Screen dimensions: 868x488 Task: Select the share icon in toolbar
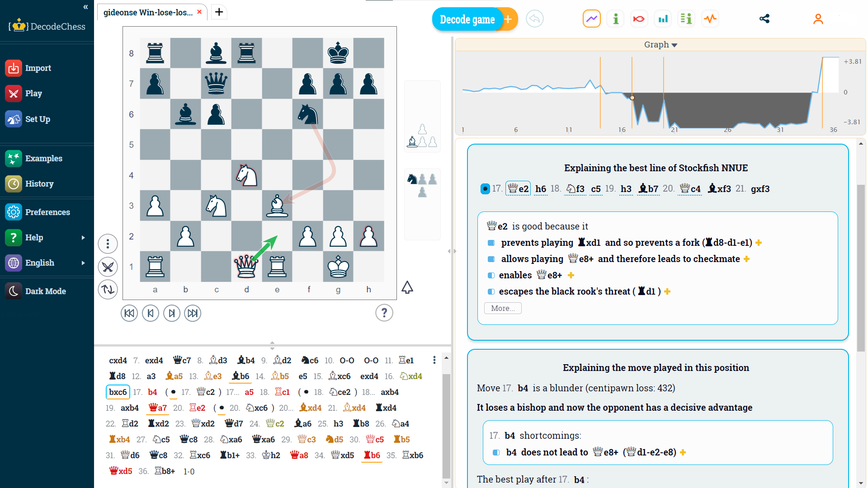point(764,19)
